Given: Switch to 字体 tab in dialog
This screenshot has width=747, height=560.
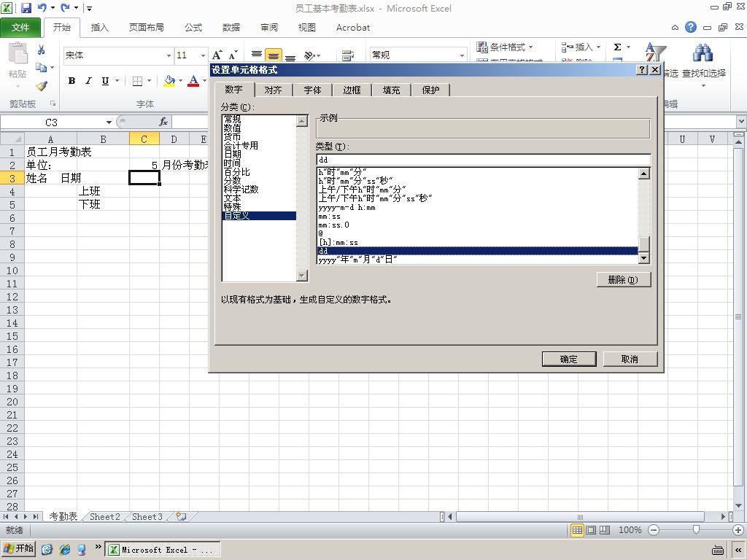Looking at the screenshot, I should pos(312,90).
